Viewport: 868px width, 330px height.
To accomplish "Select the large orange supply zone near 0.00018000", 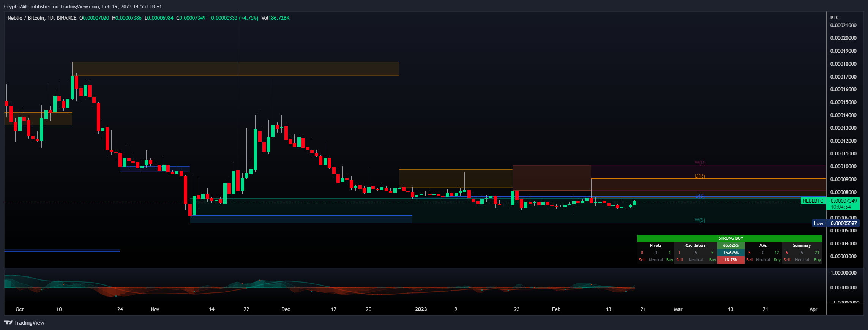I will tap(235, 69).
